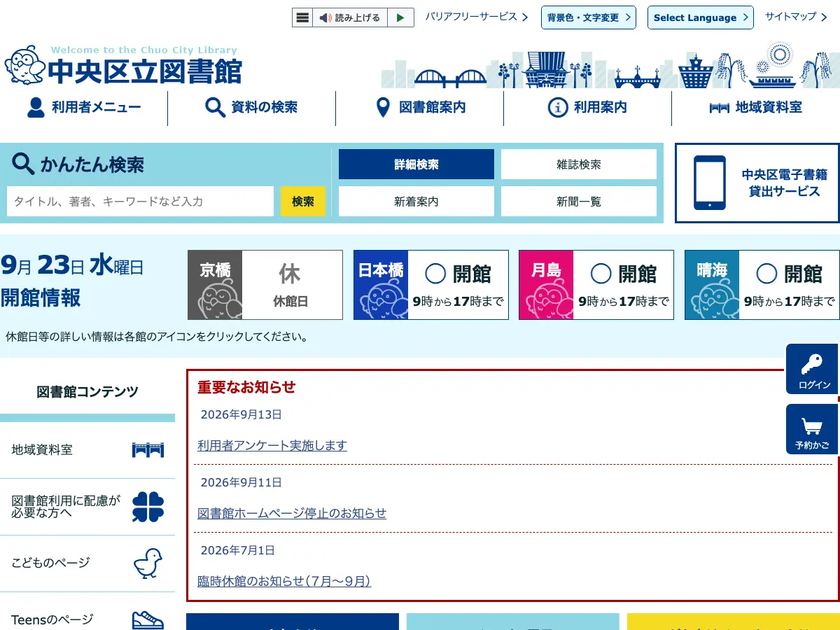Click the bridge icon in sidebar 地域資料室
The width and height of the screenshot is (840, 630).
(x=148, y=450)
